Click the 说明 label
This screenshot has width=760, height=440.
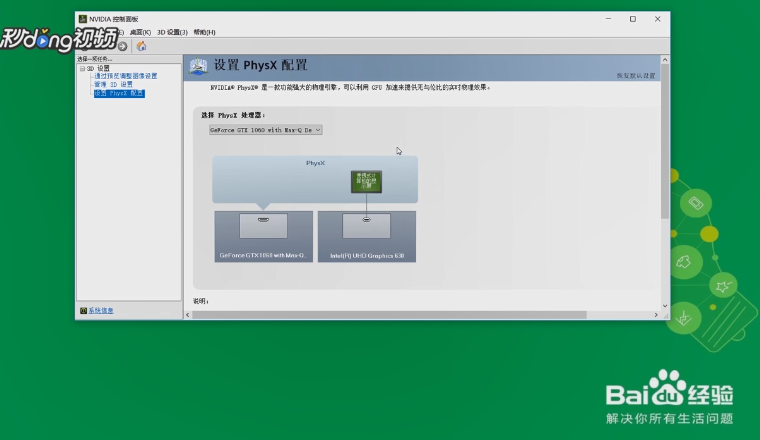point(201,301)
